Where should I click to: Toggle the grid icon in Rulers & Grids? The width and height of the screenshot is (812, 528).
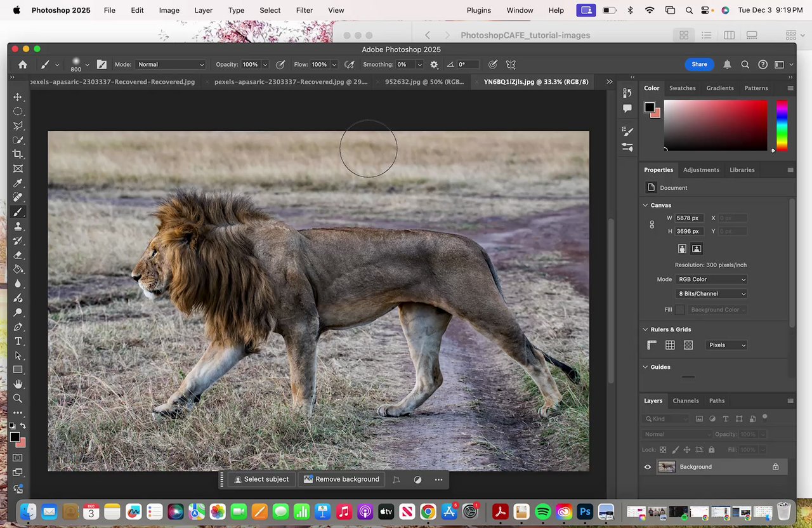[x=670, y=345]
